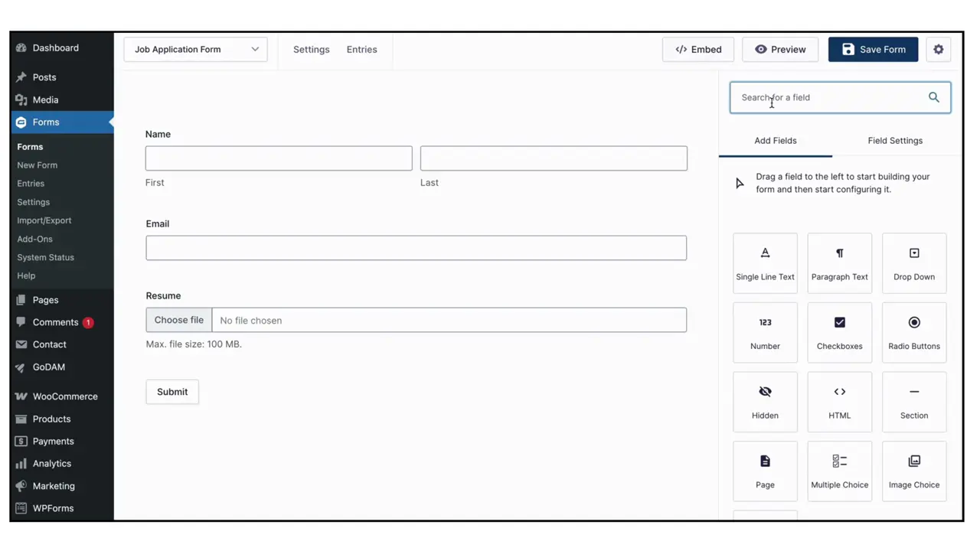980x551 pixels.
Task: Select the Add Fields tab
Action: coord(776,141)
